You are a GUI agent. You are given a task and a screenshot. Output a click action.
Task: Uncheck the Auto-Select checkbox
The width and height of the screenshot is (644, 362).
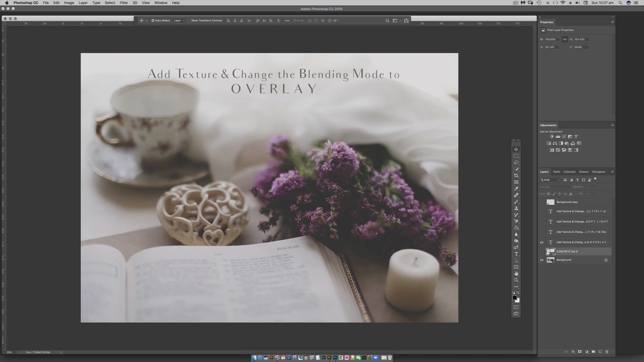pos(153,20)
